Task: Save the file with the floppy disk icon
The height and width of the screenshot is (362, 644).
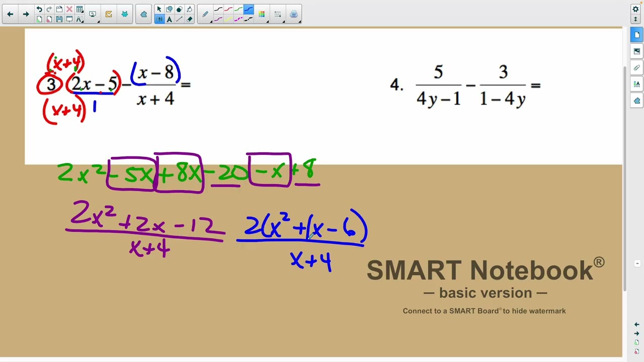Action: click(x=59, y=19)
